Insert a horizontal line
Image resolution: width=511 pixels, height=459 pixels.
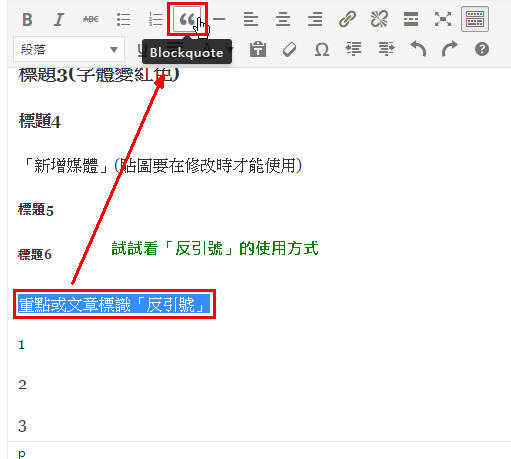click(219, 19)
